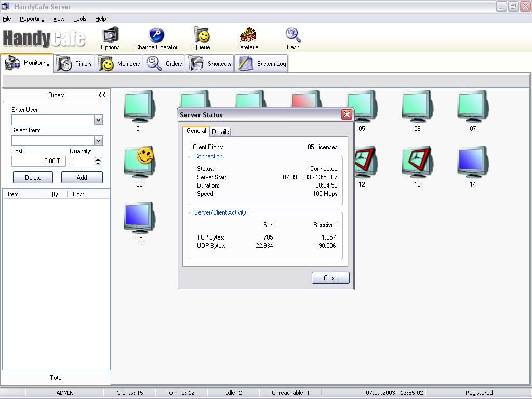The height and width of the screenshot is (399, 532).
Task: Switch to the Monitoring tab
Action: click(27, 63)
